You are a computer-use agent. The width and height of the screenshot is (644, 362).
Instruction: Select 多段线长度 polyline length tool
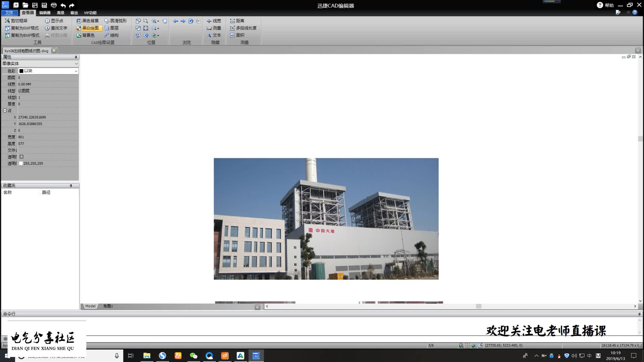tap(243, 28)
